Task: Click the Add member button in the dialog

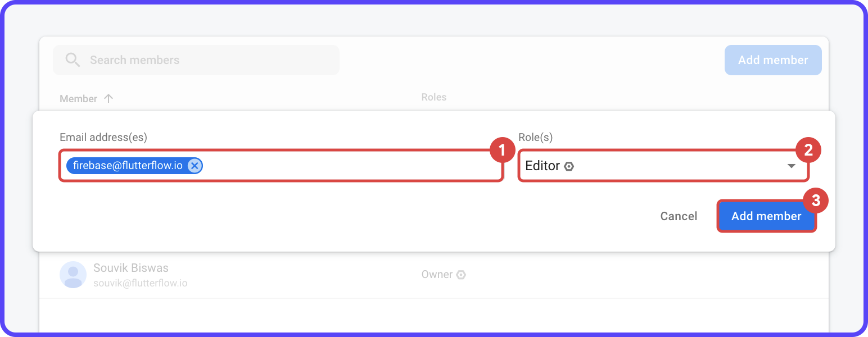Action: click(766, 216)
